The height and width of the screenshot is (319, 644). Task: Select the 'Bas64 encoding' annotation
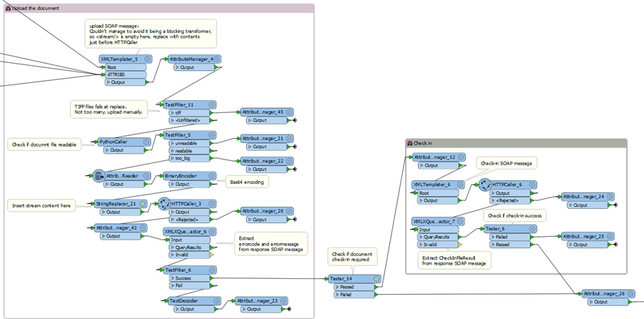(247, 182)
